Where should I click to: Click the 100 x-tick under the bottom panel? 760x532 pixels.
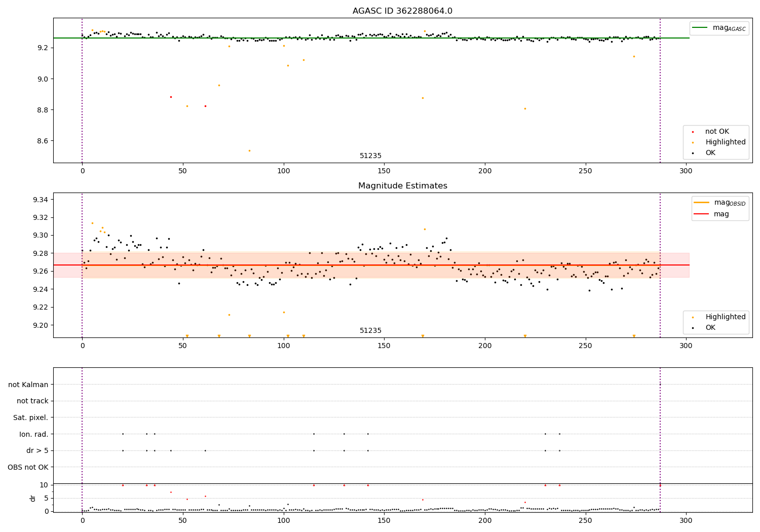[283, 520]
